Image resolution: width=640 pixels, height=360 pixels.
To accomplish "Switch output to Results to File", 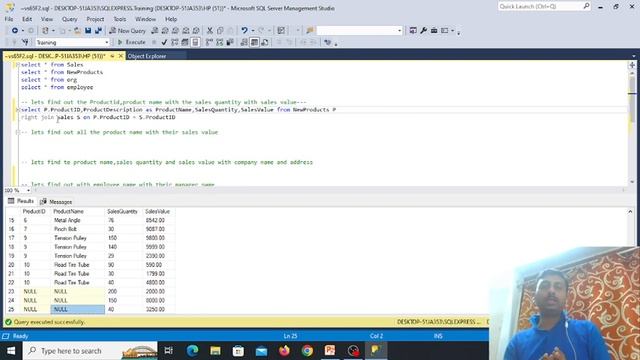I will [x=265, y=42].
